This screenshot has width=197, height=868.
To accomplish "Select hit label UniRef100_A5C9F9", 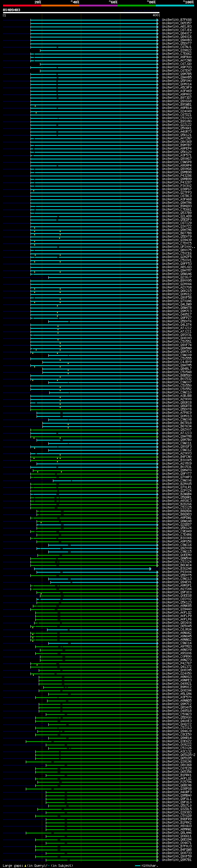I will (176, 88).
